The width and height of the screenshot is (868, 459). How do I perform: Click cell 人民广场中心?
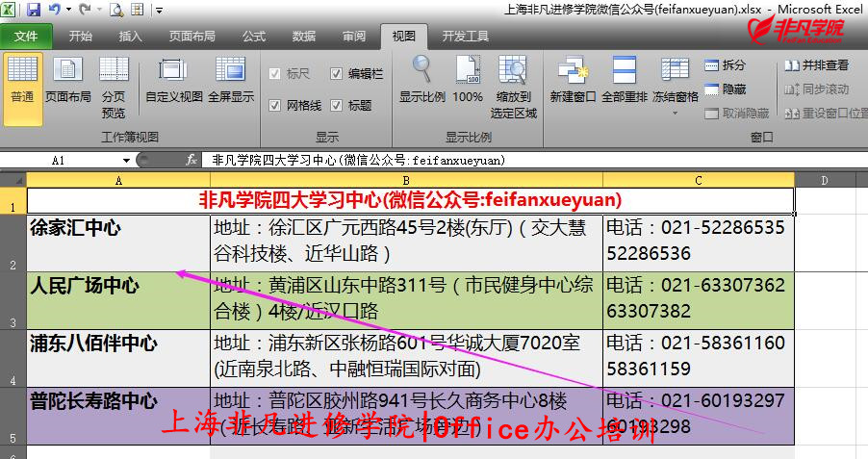[x=118, y=300]
